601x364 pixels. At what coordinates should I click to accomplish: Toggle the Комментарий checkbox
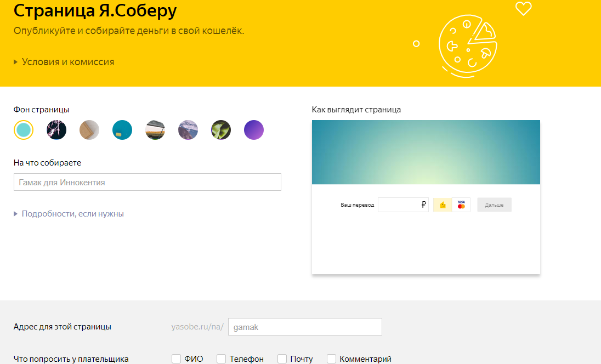click(332, 359)
